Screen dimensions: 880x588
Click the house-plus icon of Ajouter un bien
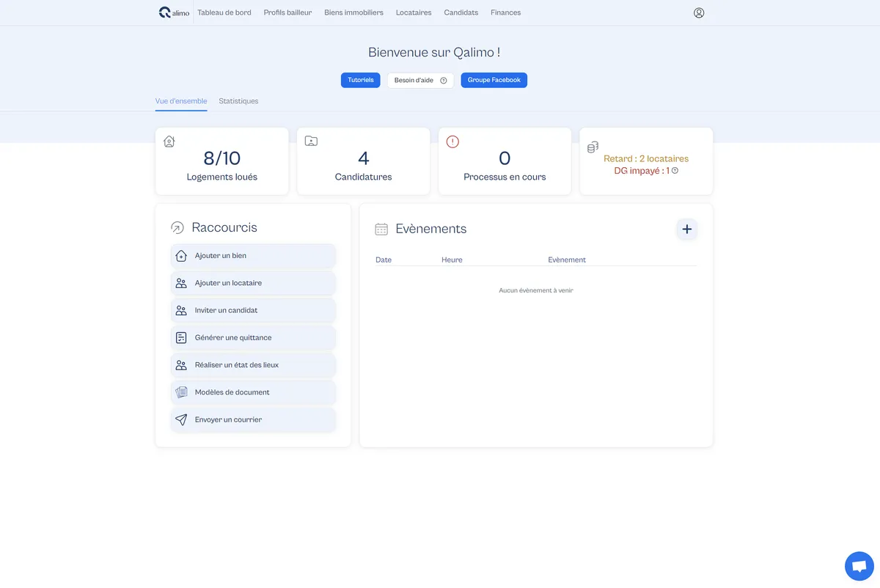tap(181, 256)
